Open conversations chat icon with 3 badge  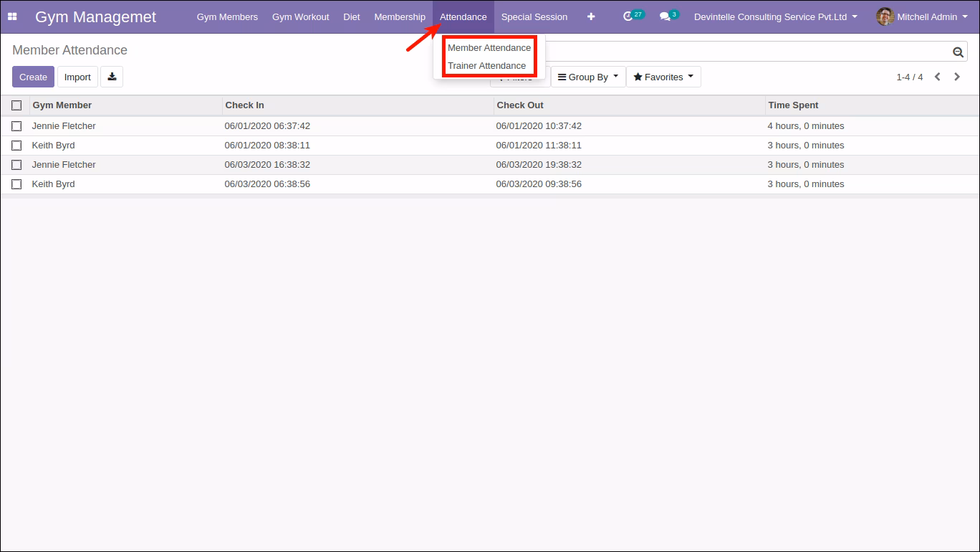click(669, 16)
